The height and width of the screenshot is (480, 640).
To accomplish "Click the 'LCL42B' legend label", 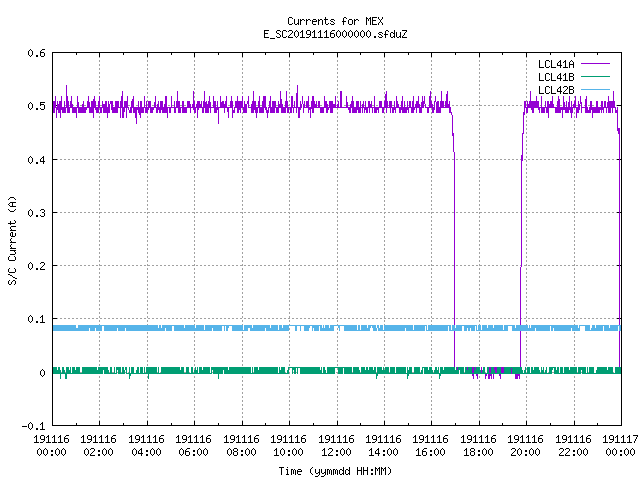I will tap(556, 90).
